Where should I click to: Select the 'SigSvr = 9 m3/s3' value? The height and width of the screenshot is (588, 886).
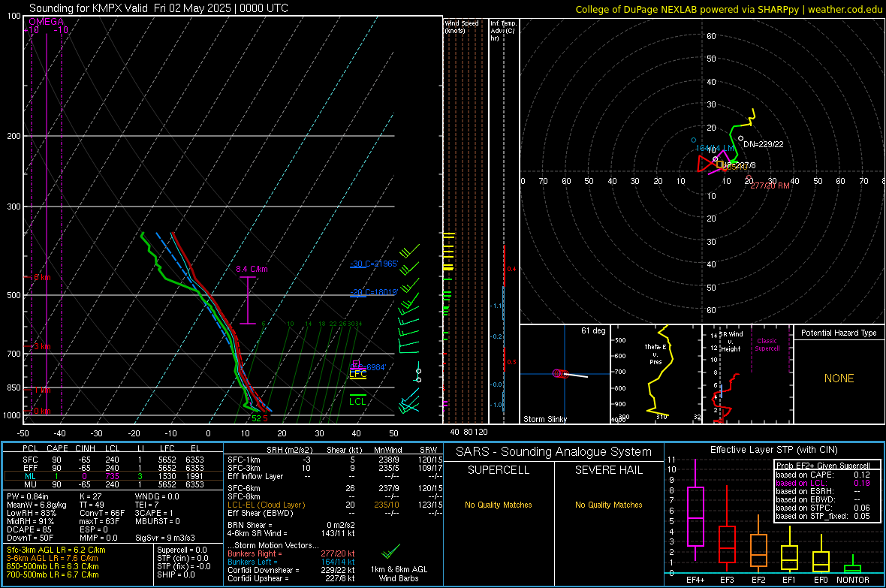(165, 538)
